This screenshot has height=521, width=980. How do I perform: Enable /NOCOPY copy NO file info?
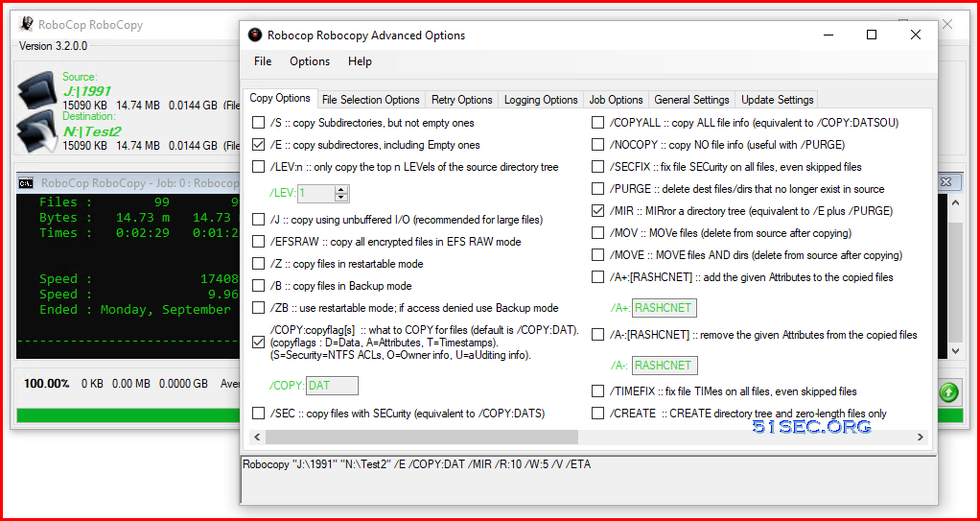(598, 145)
